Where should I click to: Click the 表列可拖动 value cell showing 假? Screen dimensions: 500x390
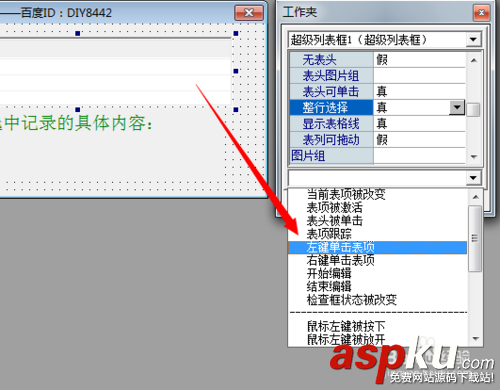click(419, 139)
